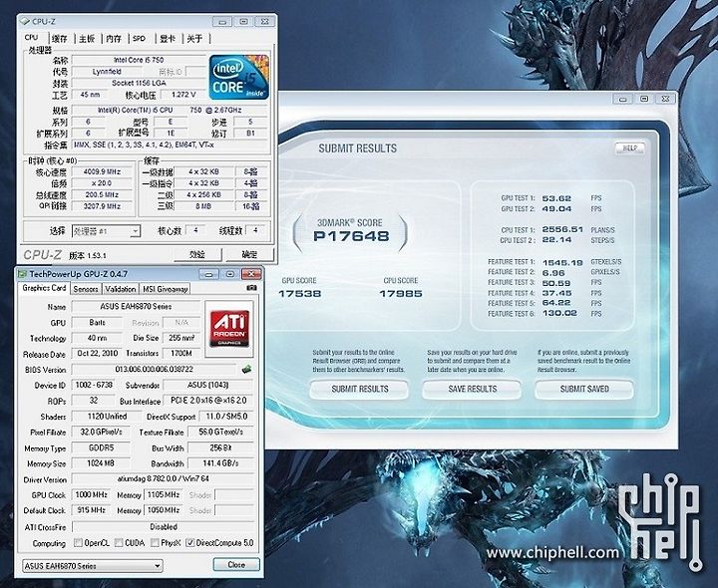Click the 确定 button in CPU-Z
This screenshot has height=588, width=718.
click(249, 254)
